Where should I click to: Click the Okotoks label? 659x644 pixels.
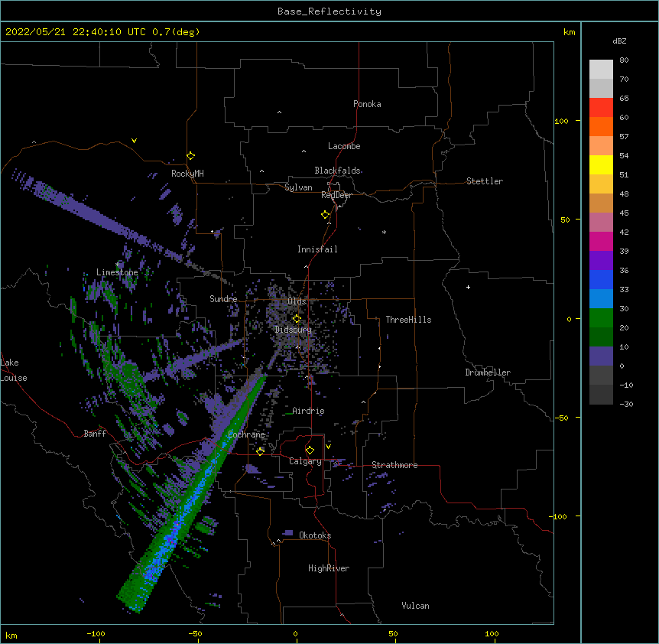coord(315,535)
